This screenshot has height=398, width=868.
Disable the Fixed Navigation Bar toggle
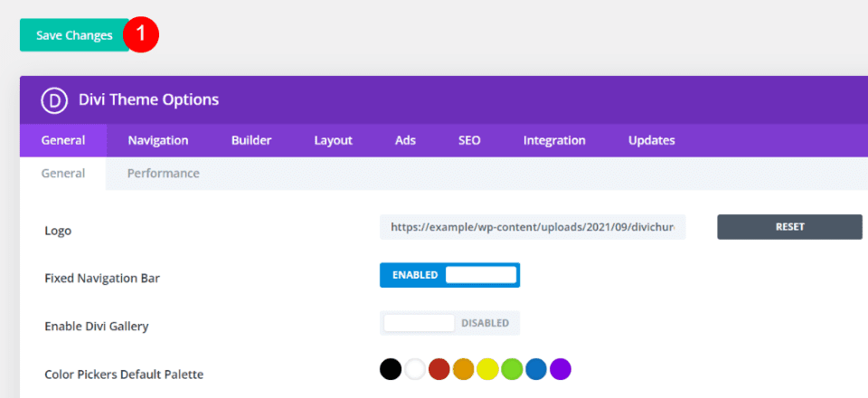[449, 275]
